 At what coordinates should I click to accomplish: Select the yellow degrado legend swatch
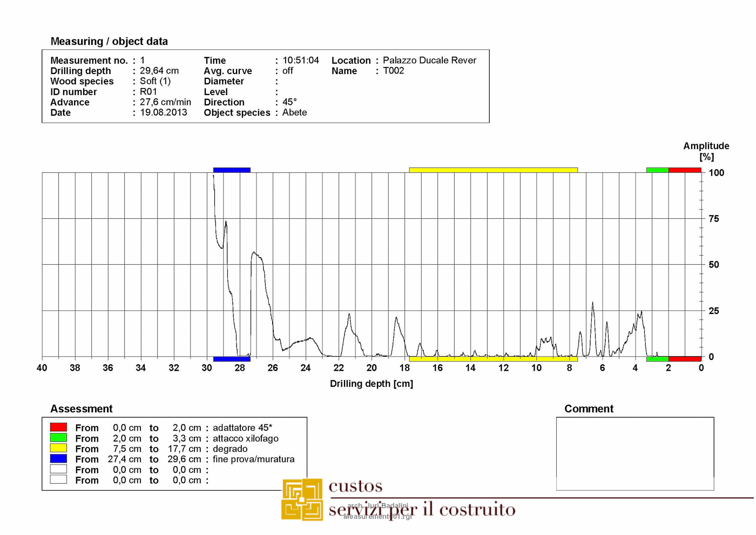click(58, 449)
